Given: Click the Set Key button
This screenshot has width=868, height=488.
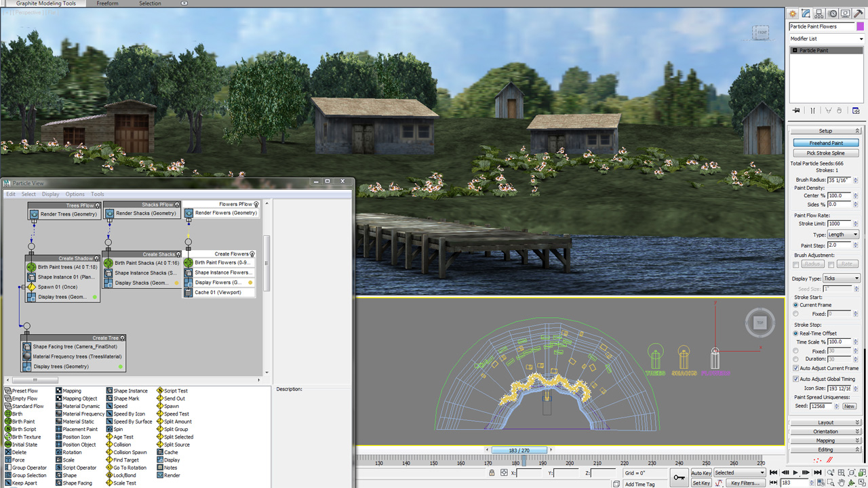Looking at the screenshot, I should [701, 483].
